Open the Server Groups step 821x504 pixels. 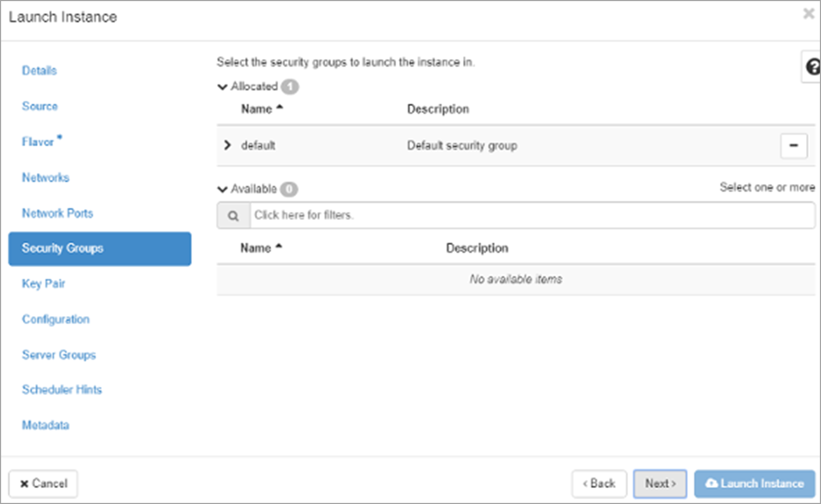pyautogui.click(x=59, y=355)
